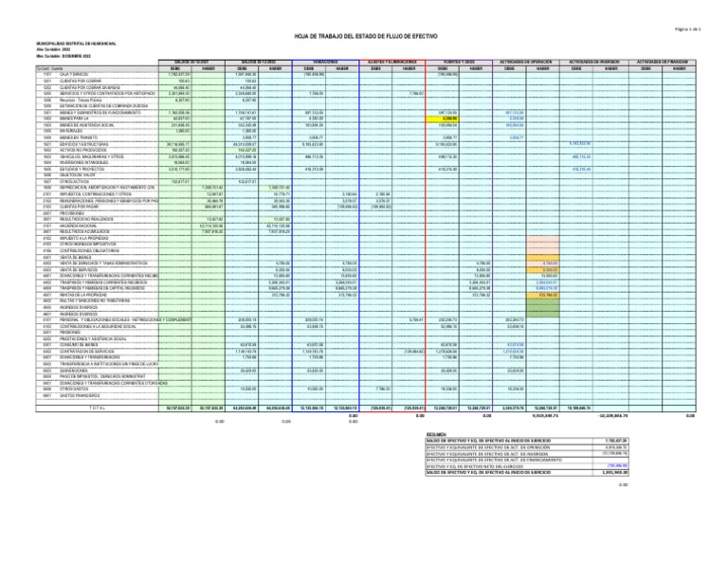Select the 'OTROS GASTOS' row label
This screenshot has width=728, height=563.
(x=73, y=389)
